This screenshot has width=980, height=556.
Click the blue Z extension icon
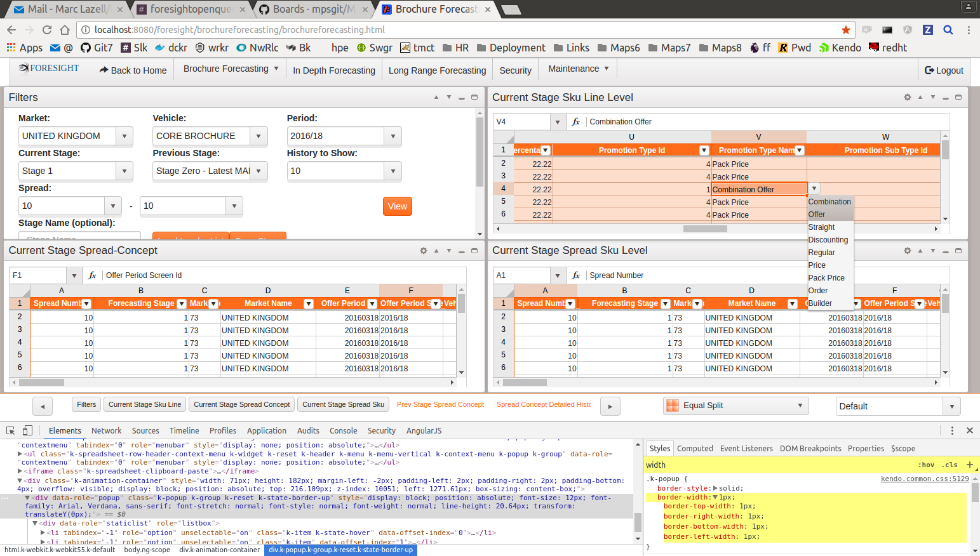(x=928, y=30)
